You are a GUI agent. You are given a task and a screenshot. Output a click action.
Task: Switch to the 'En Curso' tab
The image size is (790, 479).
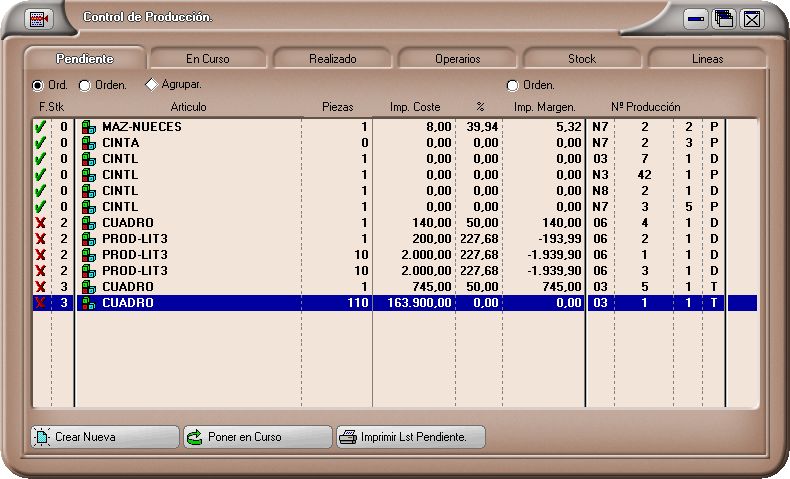pyautogui.click(x=208, y=59)
